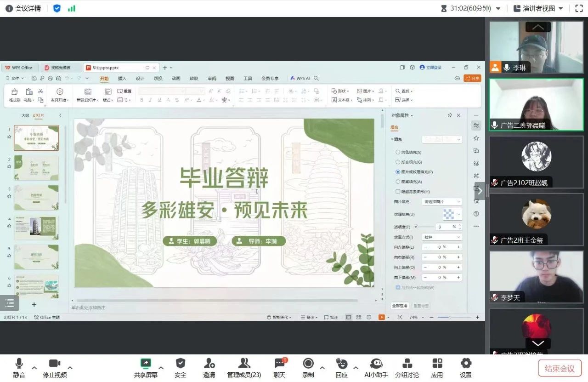Expand the 放置方式 stretch mode dropdown
The width and height of the screenshot is (588, 382).
click(x=441, y=237)
